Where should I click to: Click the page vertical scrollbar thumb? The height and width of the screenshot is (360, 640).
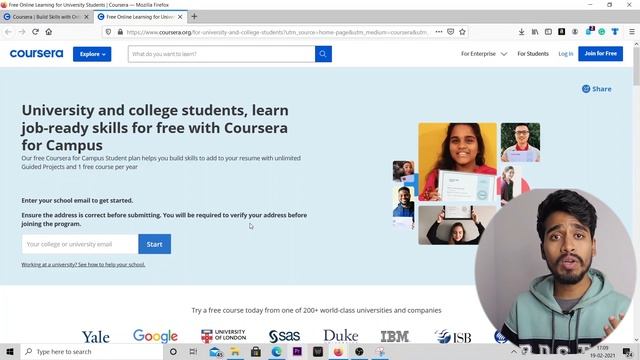pos(636,65)
